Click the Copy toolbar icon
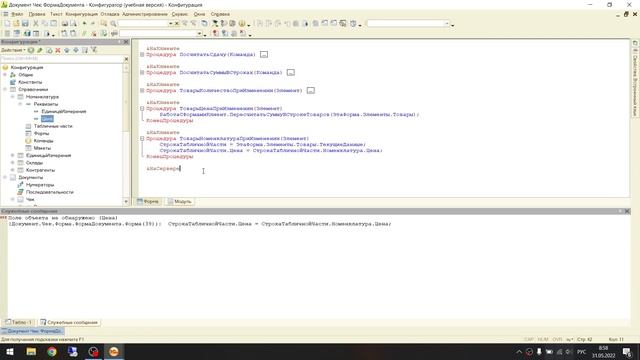This screenshot has width=640, height=360. coord(45,24)
